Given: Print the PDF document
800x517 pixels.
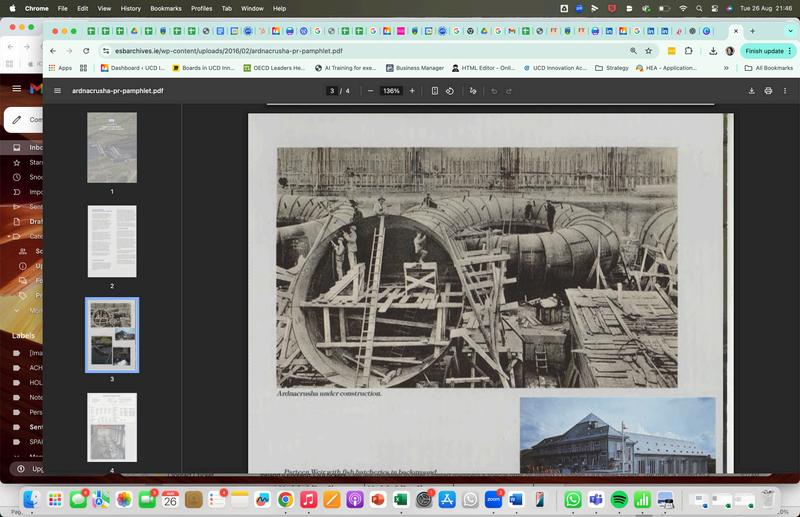Looking at the screenshot, I should click(x=768, y=91).
